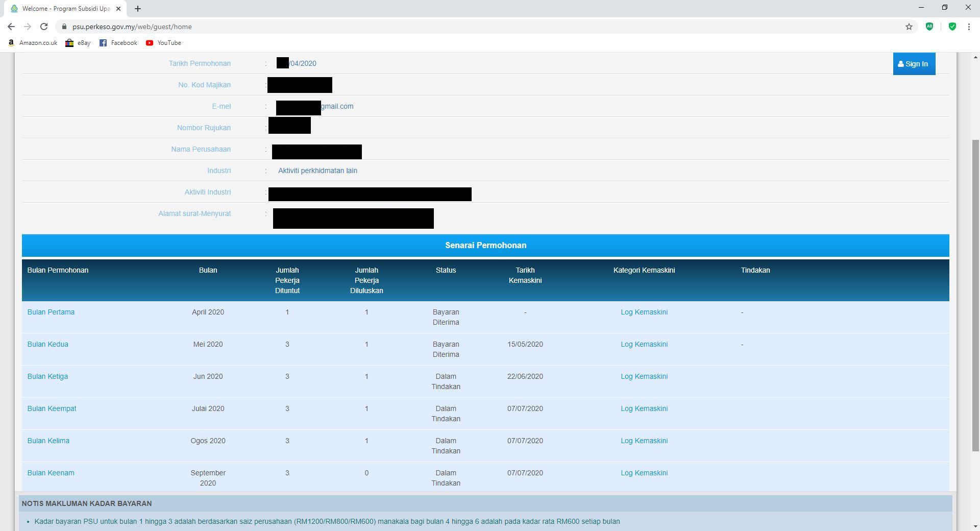The image size is (980, 531).
Task: Click the browser back arrow
Action: coord(11,27)
